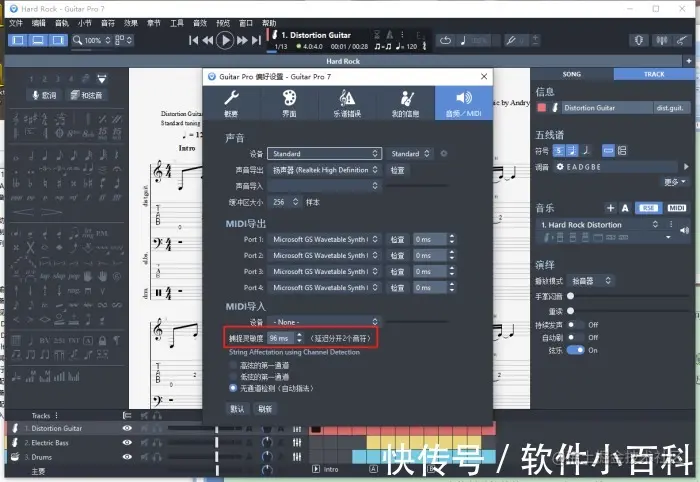The height and width of the screenshot is (482, 700).
Task: Switch to the TRACK inspector tab
Action: click(x=654, y=74)
